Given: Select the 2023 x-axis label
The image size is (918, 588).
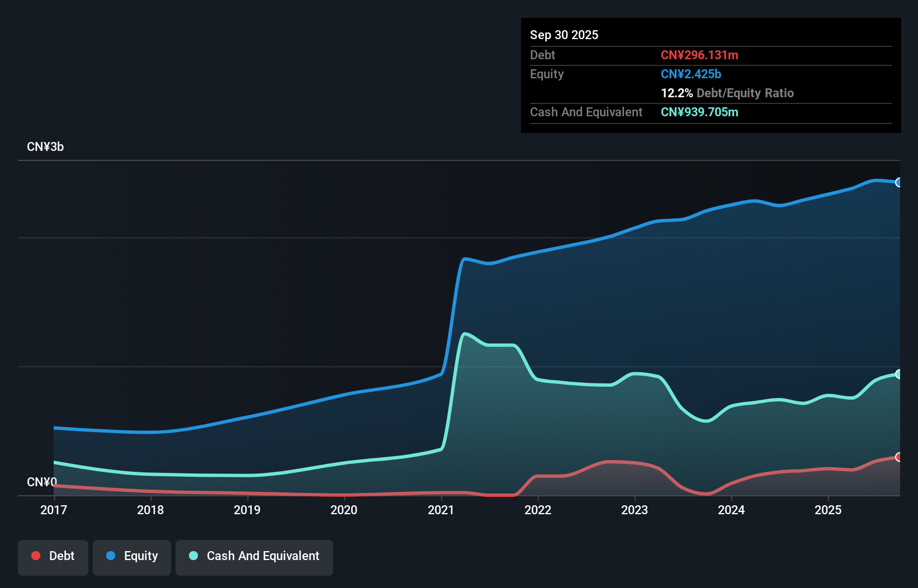Looking at the screenshot, I should (635, 510).
